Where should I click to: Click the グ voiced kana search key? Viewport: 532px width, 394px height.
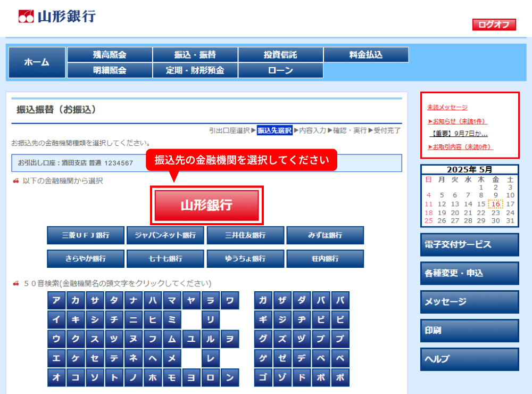click(263, 339)
